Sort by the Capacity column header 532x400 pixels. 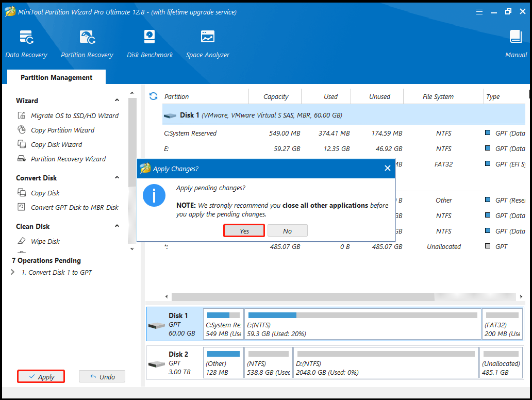tap(275, 97)
